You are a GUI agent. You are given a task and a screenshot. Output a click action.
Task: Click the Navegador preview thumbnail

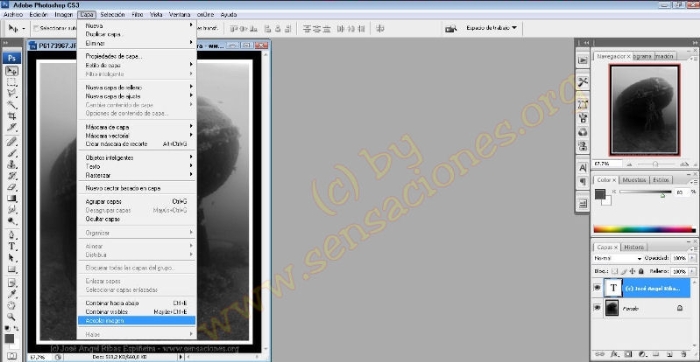click(645, 110)
